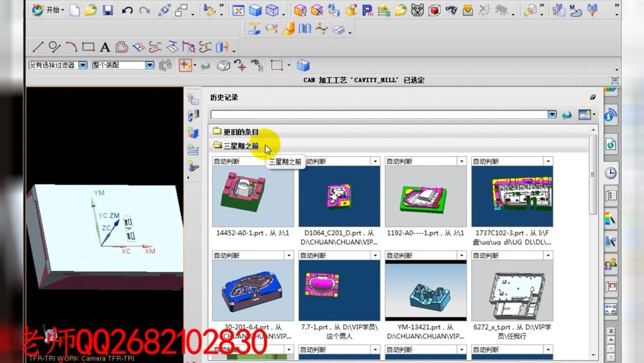Pin the 历史记录 panel with the pushpin
Viewport: 644px width, 363px height.
point(593,97)
